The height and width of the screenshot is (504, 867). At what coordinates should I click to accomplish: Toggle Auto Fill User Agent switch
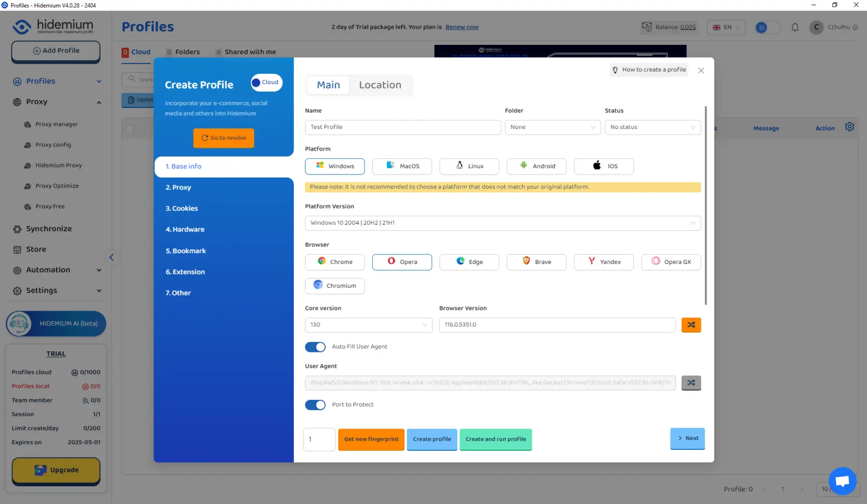click(315, 347)
